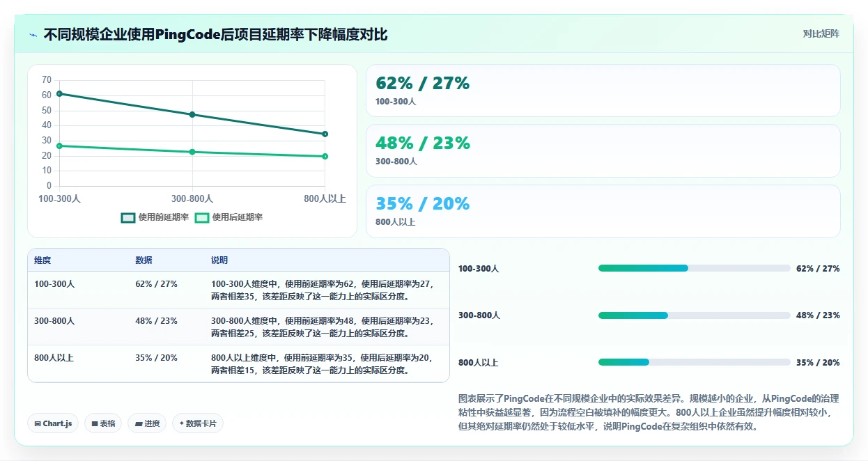Screen dimensions: 868x461
Task: Click the 800人以上 progress bar
Action: tap(694, 362)
